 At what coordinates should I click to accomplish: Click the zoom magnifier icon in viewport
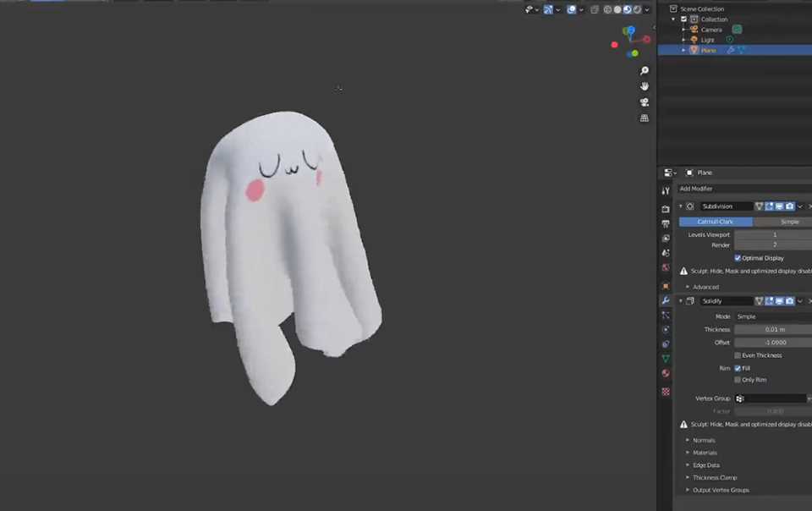(x=645, y=70)
